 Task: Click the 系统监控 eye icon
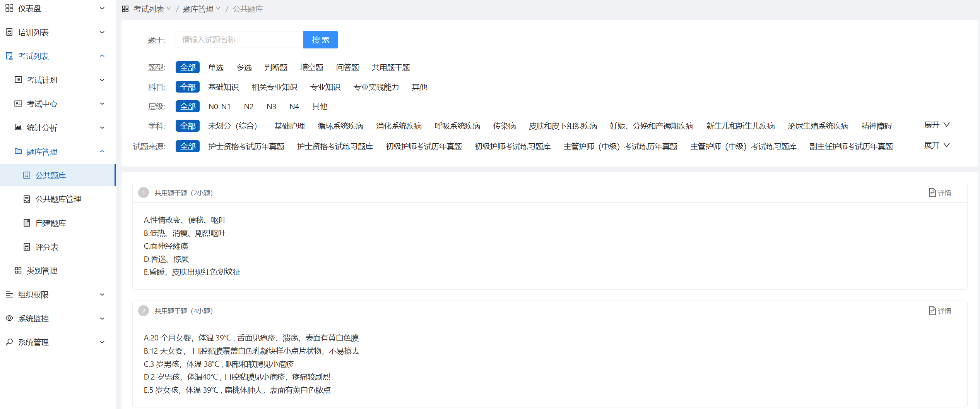(x=9, y=318)
